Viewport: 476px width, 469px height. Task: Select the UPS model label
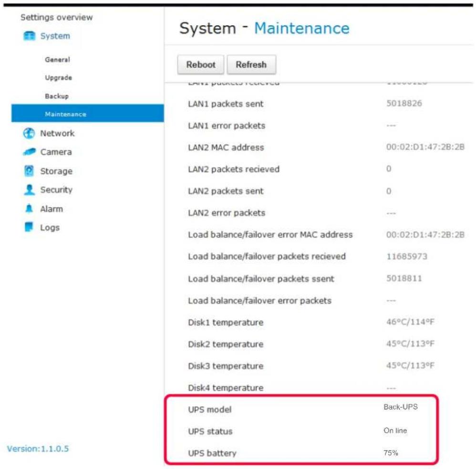(x=210, y=409)
